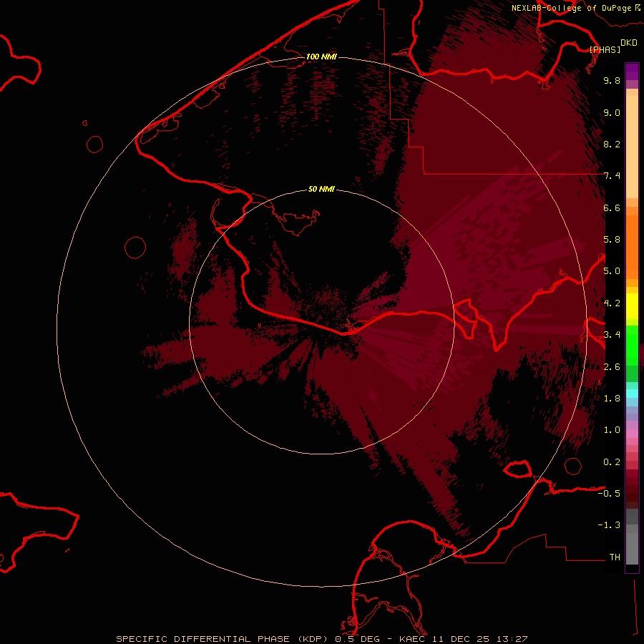644x644 pixels.
Task: Click the yellow band of the color bar
Action: pos(632,306)
